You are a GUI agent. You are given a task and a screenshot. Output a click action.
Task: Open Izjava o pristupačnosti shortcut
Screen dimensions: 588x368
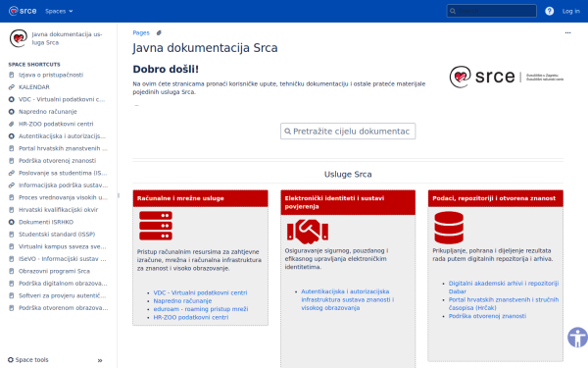click(51, 75)
